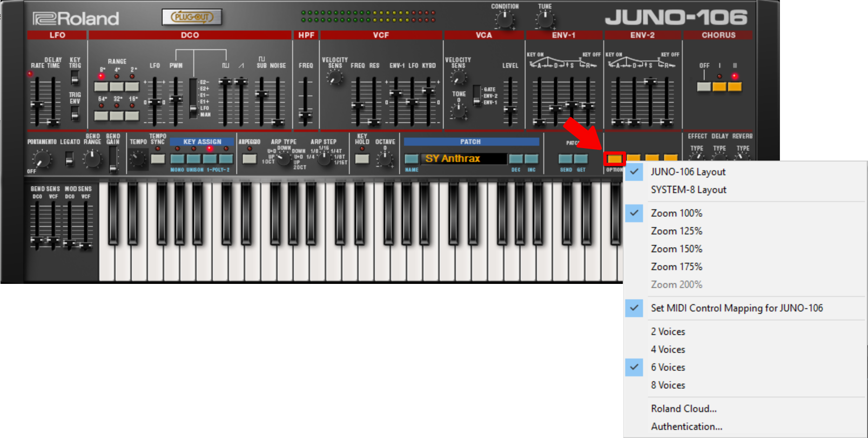This screenshot has height=438, width=868.
Task: Click the DCO Noise slider
Action: pyautogui.click(x=278, y=101)
